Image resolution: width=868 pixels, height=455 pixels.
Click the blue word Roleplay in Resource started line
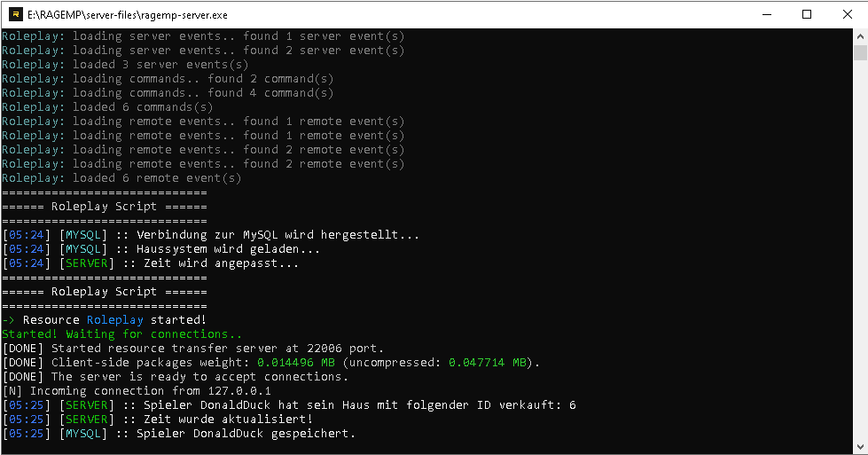115,320
